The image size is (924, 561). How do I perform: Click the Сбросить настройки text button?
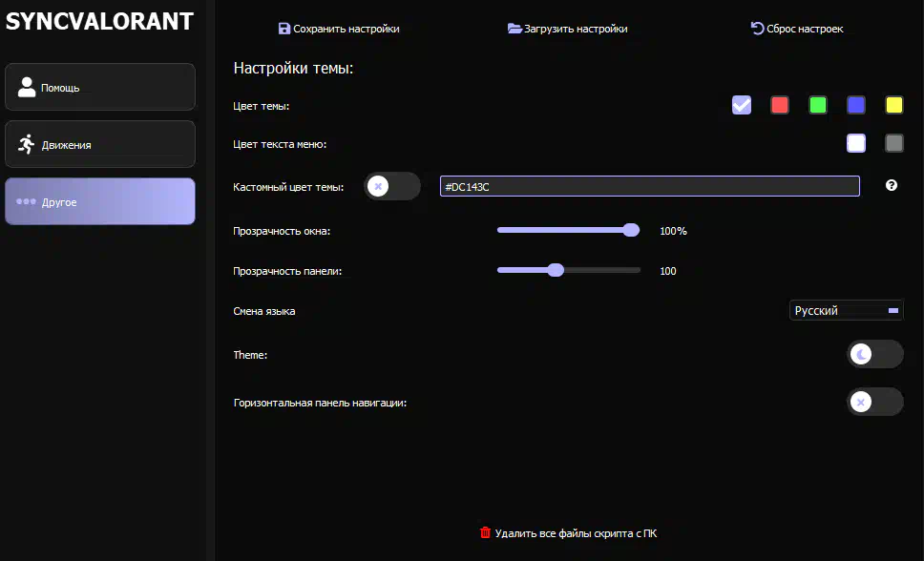point(805,29)
